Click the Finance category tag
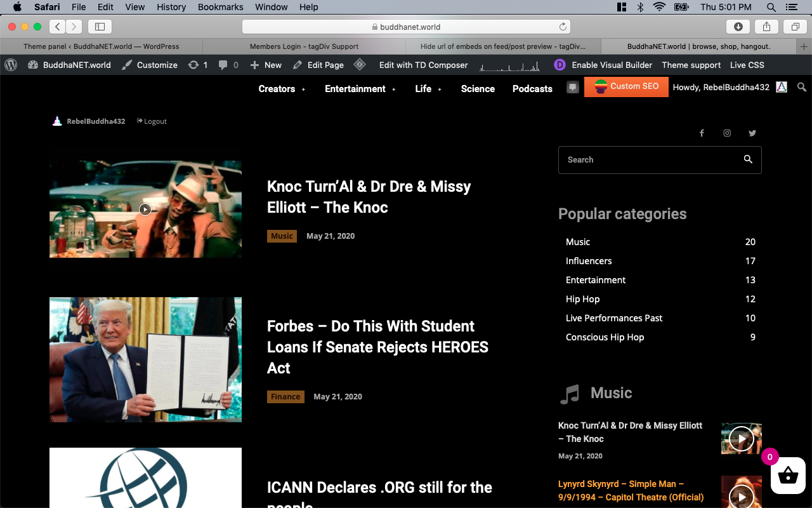 point(285,397)
